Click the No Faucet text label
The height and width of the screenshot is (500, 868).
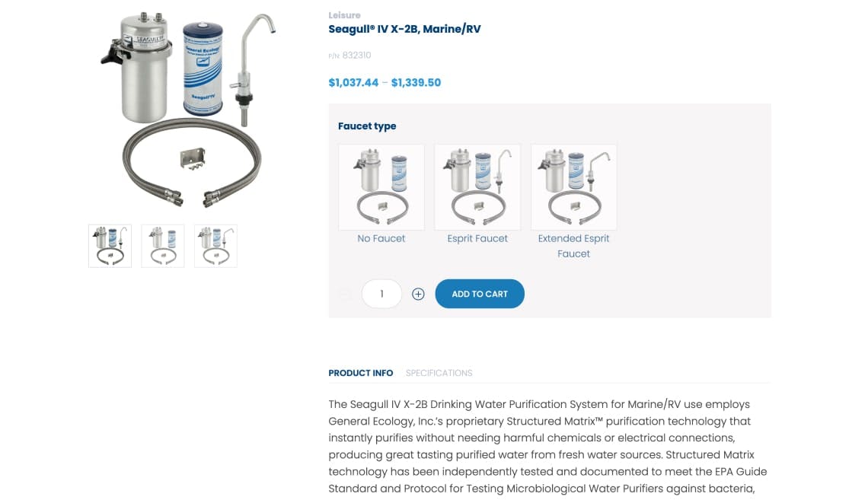381,238
